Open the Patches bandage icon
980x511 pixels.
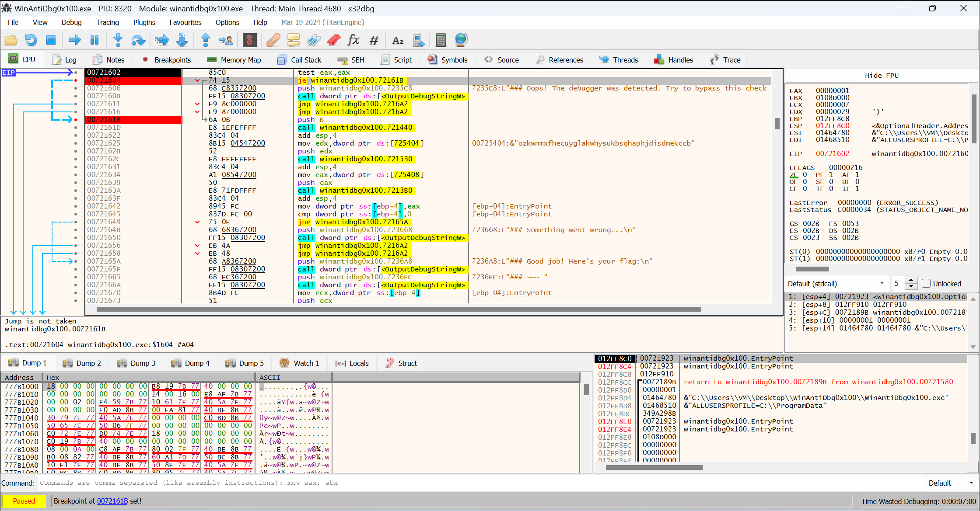pos(273,40)
